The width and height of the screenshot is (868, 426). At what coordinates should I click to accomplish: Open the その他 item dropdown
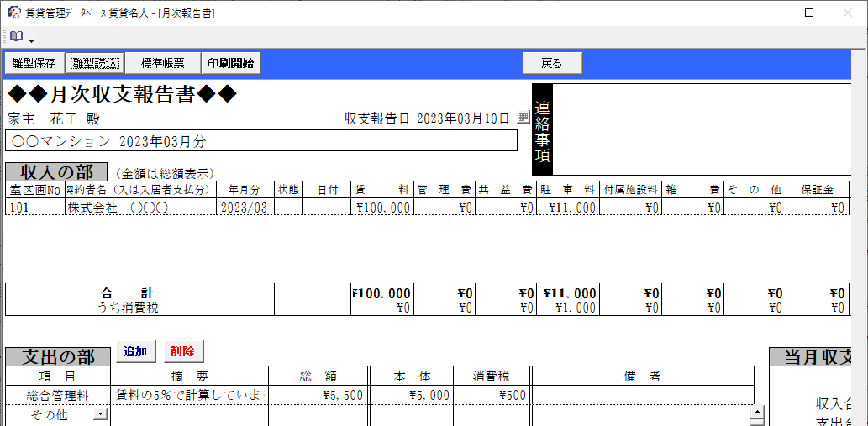point(102,414)
